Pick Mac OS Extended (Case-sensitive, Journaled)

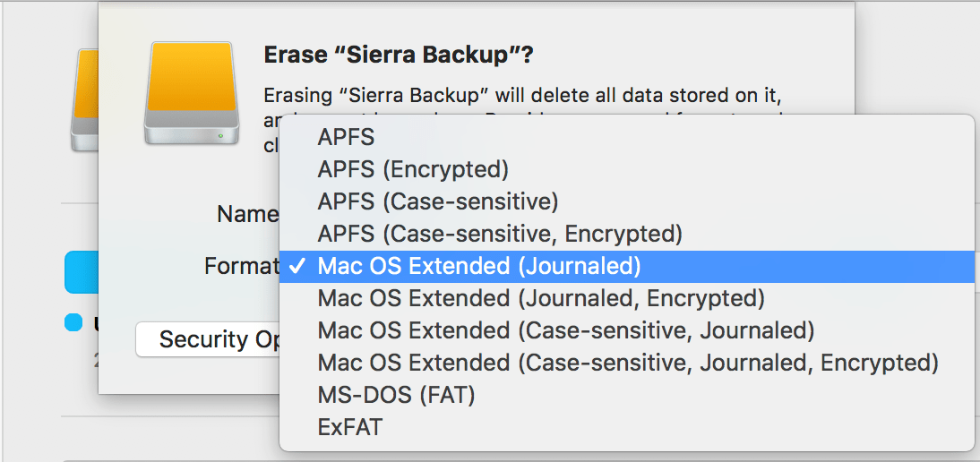click(x=566, y=330)
